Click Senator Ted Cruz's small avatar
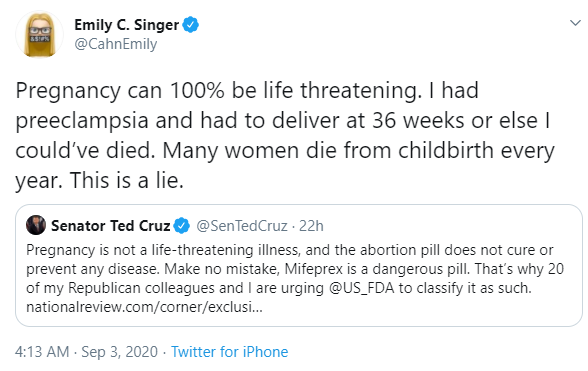The width and height of the screenshot is (588, 371). (x=36, y=225)
